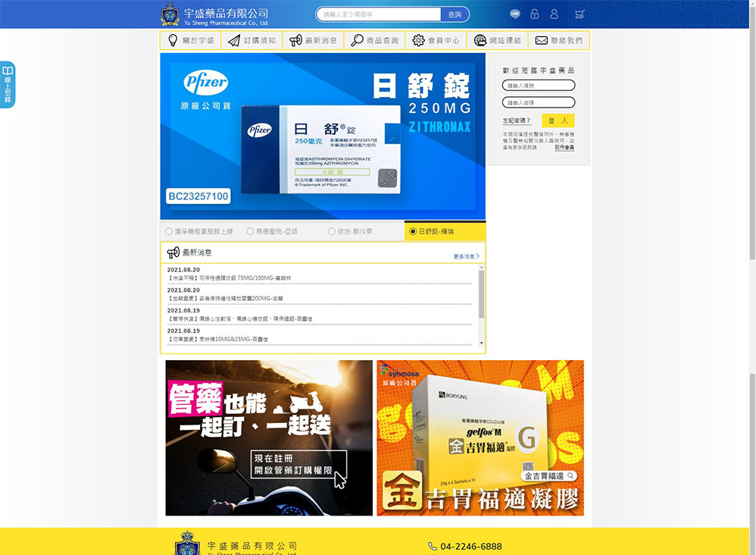Image resolution: width=756 pixels, height=555 pixels.
Task: Focus the password input field
Action: [539, 102]
